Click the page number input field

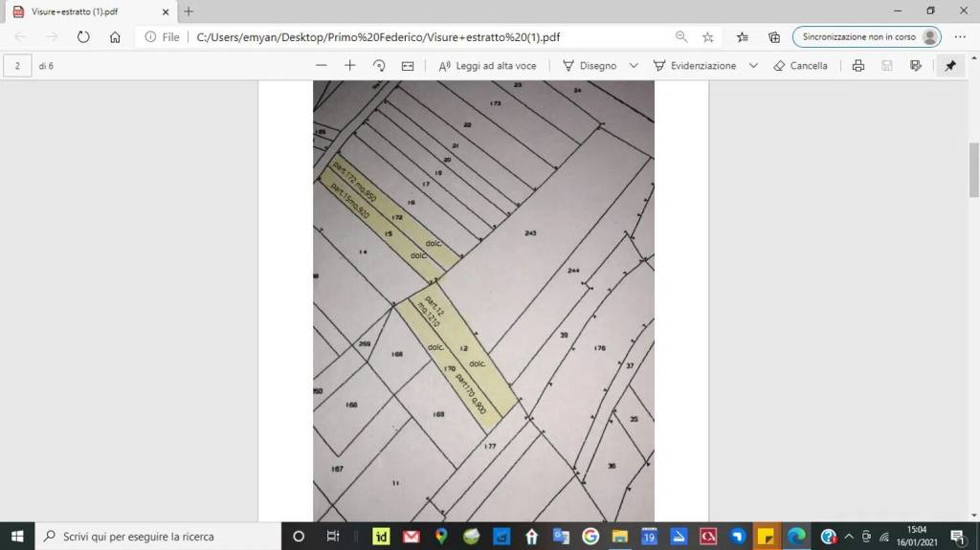[18, 66]
